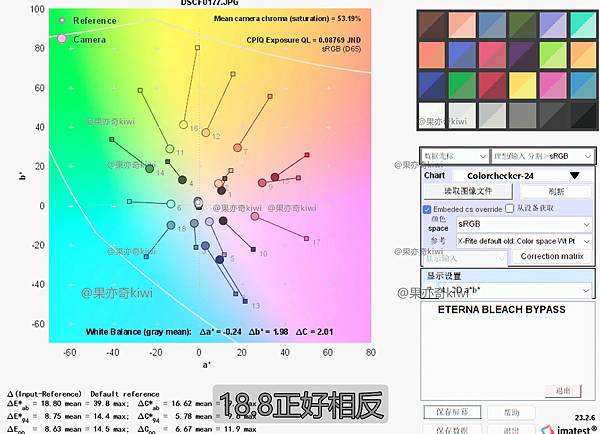The width and height of the screenshot is (600, 434).
Task: Select red patch in third row
Action: (x=492, y=85)
